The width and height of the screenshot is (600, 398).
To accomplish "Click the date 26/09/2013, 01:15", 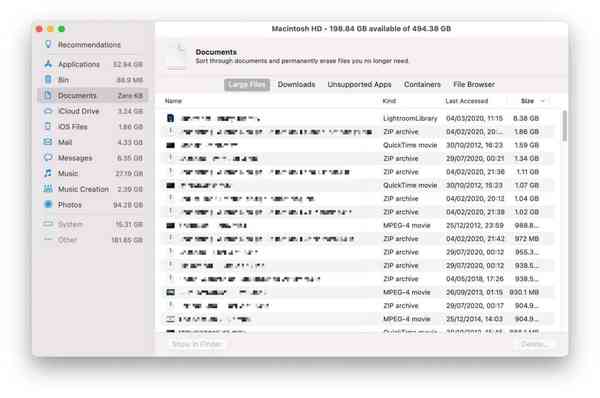I will pos(474,292).
